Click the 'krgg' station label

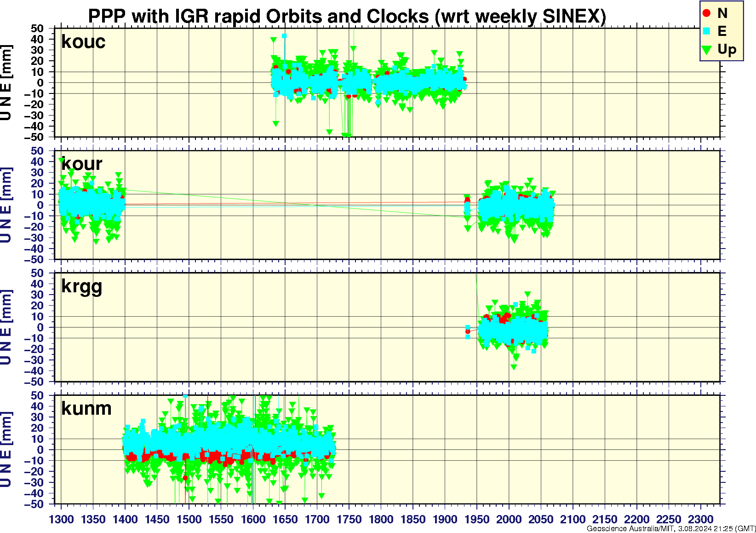(82, 286)
